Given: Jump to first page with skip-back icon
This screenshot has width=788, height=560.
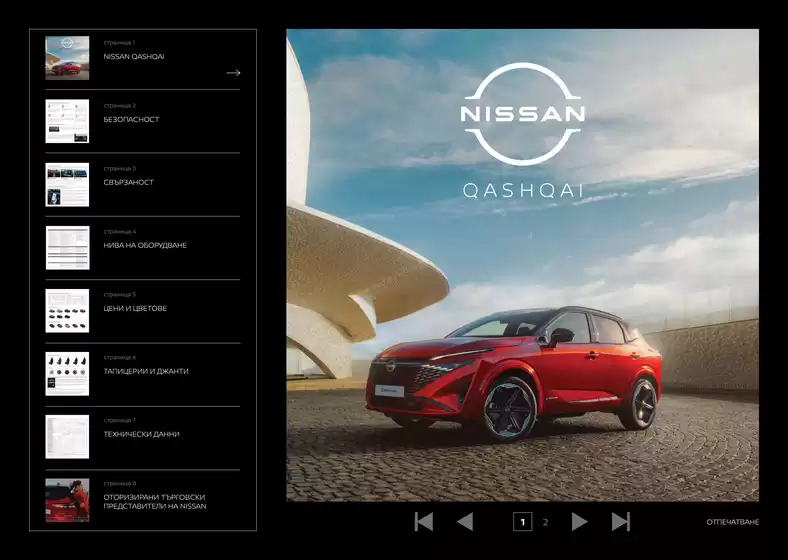Looking at the screenshot, I should 424,522.
